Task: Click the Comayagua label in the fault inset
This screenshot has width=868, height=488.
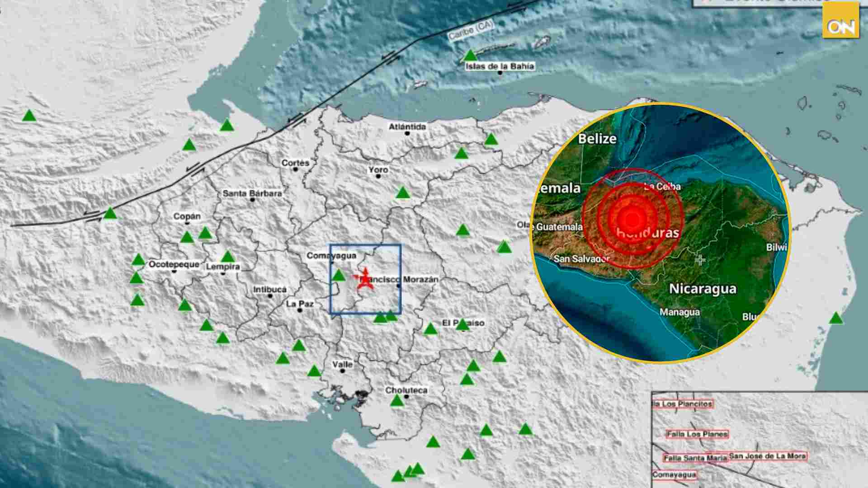Action: tap(675, 475)
